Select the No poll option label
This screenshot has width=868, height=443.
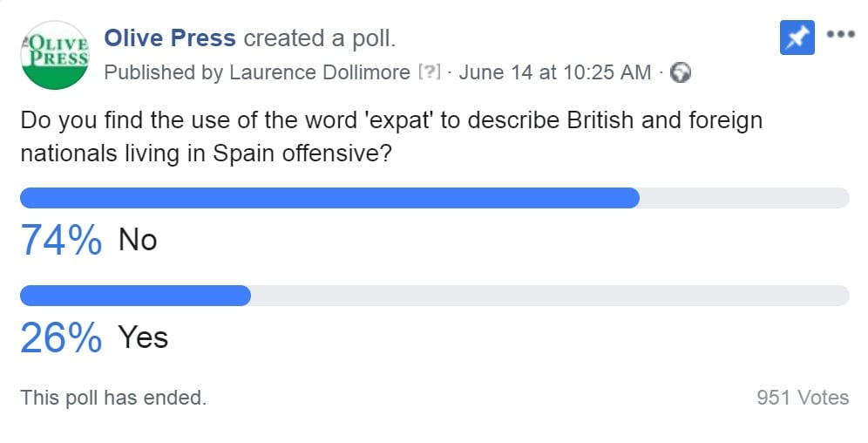click(138, 241)
